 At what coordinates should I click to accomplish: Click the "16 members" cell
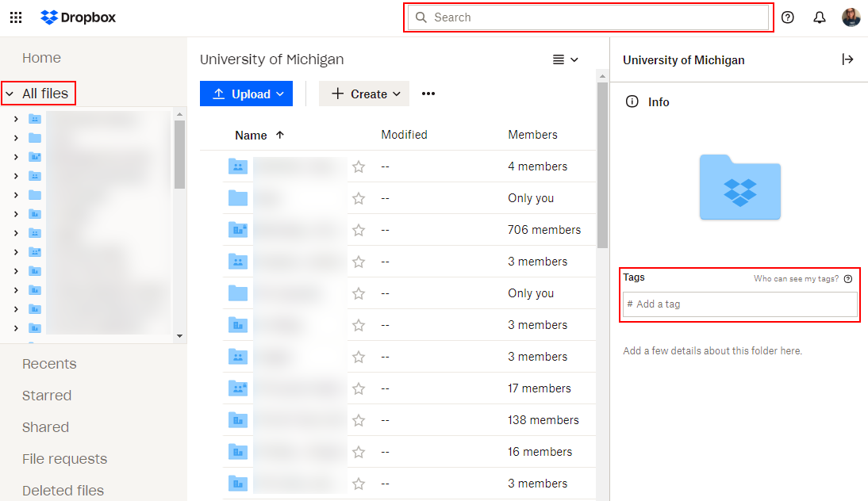[540, 452]
